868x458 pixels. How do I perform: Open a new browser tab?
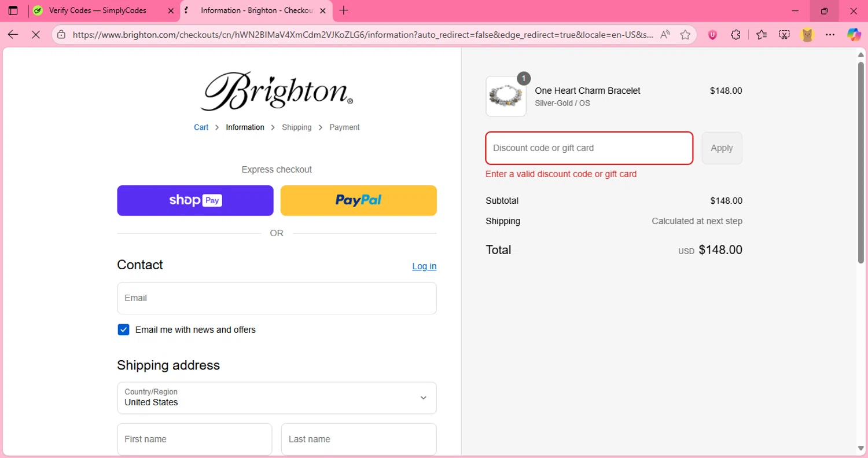(344, 10)
